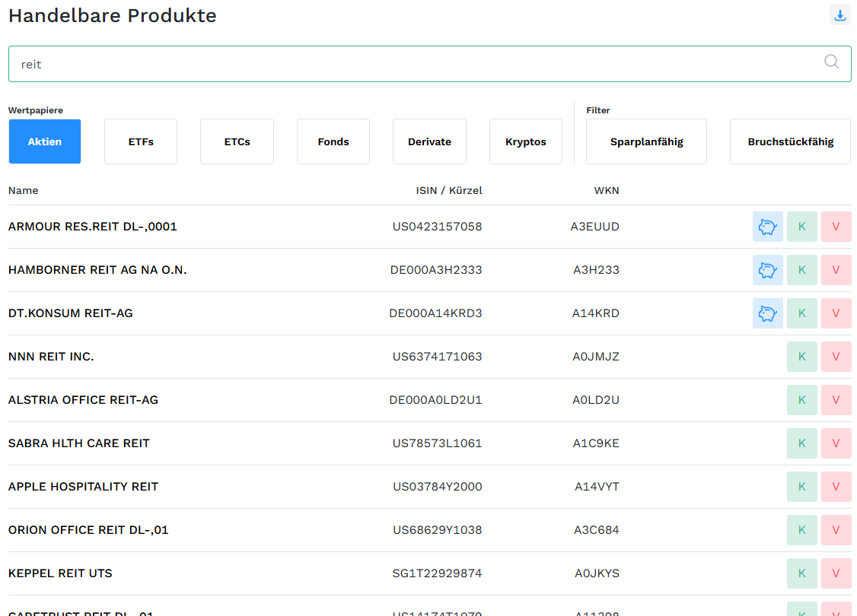Open the Derivate category

point(429,141)
